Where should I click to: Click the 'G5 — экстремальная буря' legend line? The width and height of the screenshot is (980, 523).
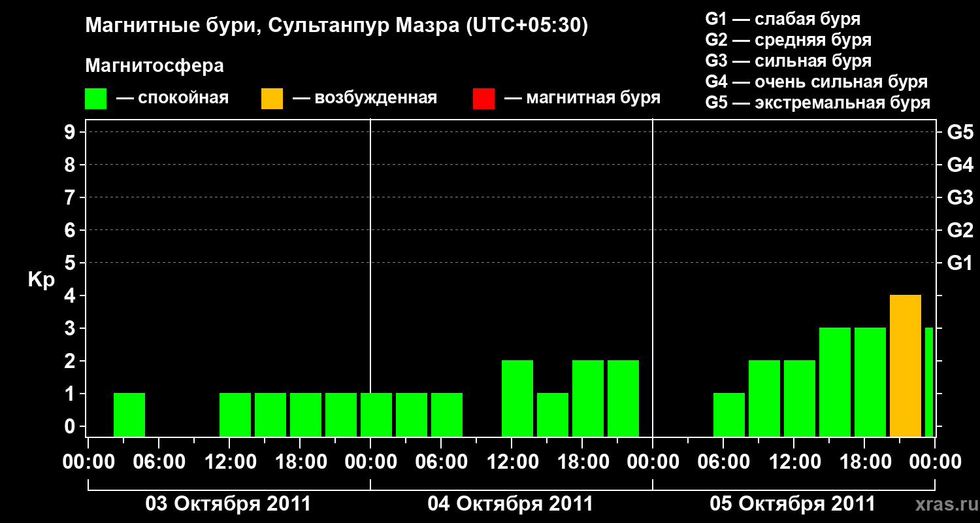point(818,103)
